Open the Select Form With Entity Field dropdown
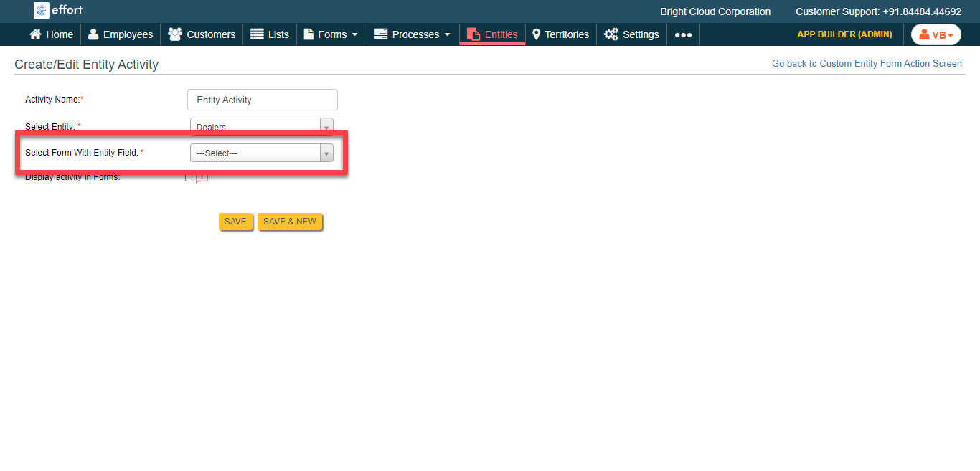Viewport: 980px width, 471px height. [261, 153]
